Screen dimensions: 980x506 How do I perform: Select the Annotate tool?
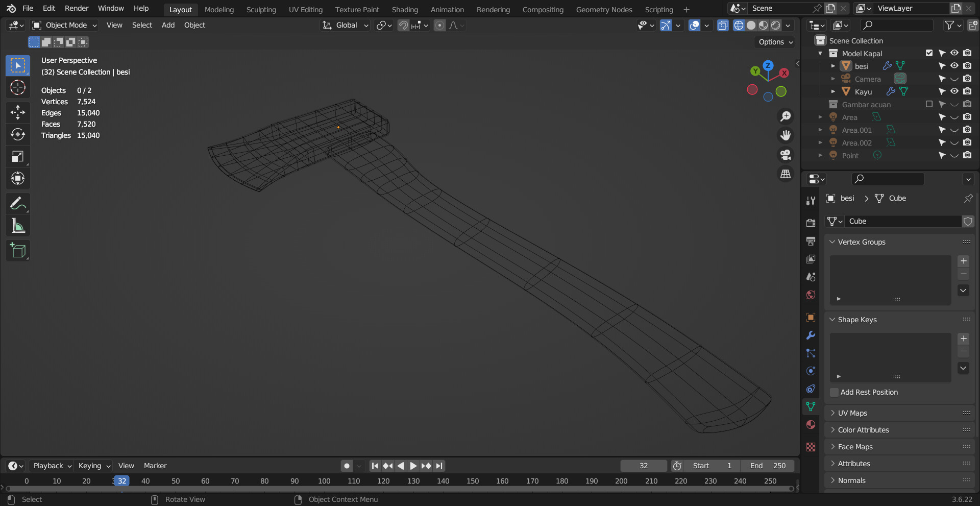[18, 204]
